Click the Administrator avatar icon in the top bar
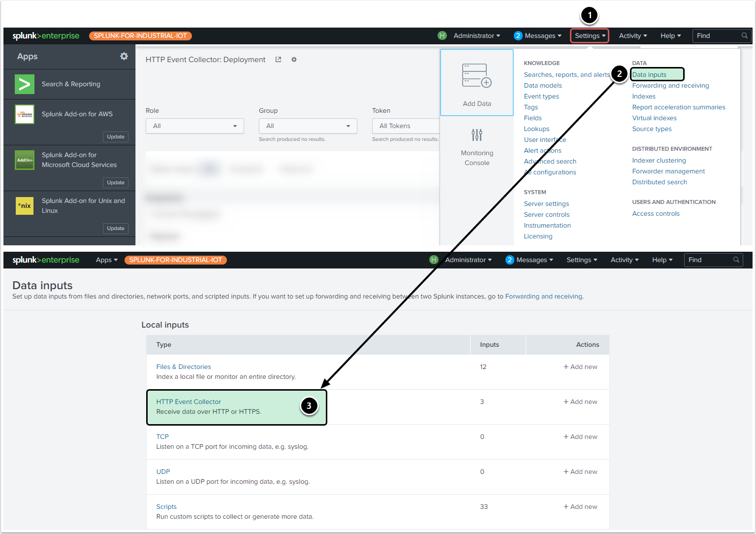This screenshot has width=756, height=534. (442, 35)
